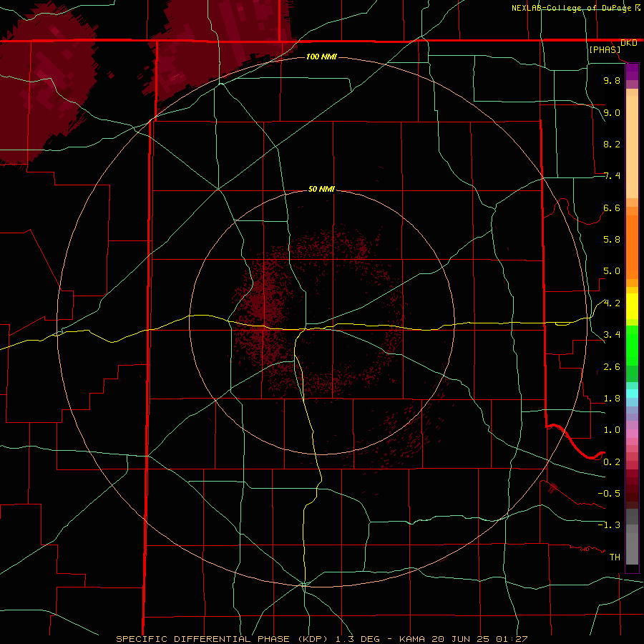Select the 1.8 scale value
This screenshot has width=644, height=644.
[612, 399]
